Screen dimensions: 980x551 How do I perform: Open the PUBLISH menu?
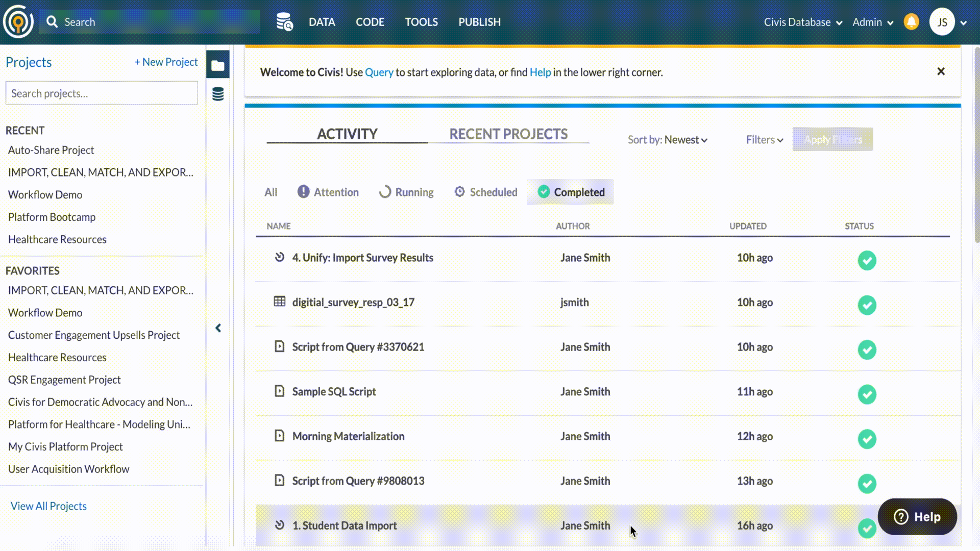[x=479, y=22]
